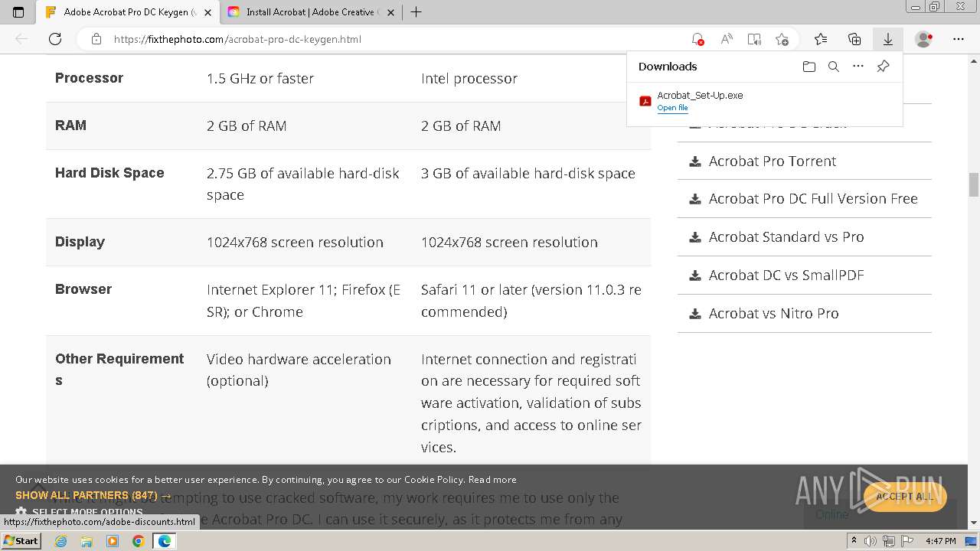
Task: Click download icon beside Acrobat Pro Torrent
Action: tap(695, 161)
